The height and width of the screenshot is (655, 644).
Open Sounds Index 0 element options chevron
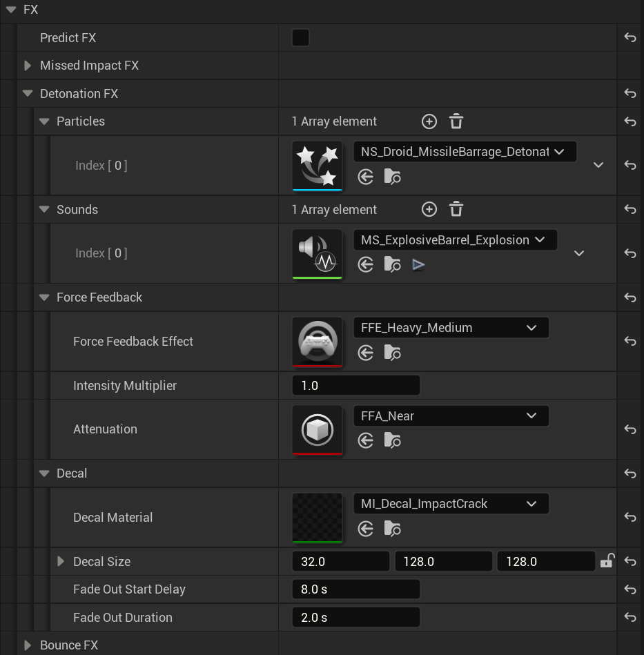[x=579, y=253]
